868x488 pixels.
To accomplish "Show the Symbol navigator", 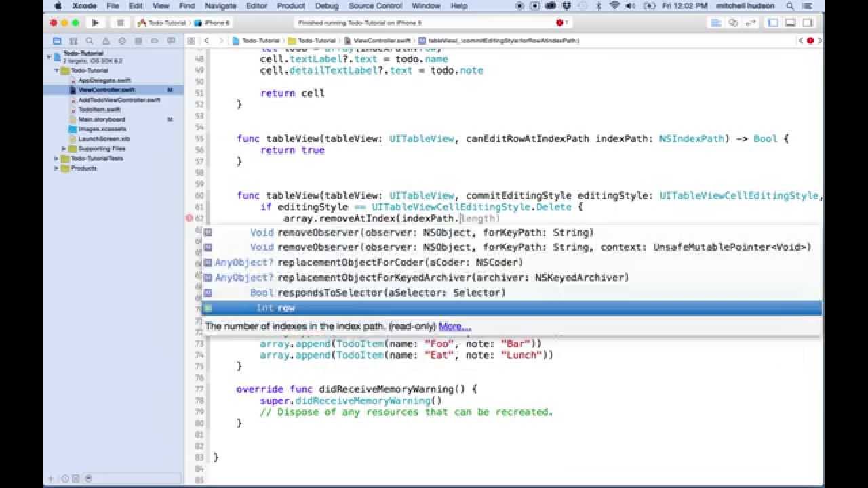I will (x=73, y=41).
